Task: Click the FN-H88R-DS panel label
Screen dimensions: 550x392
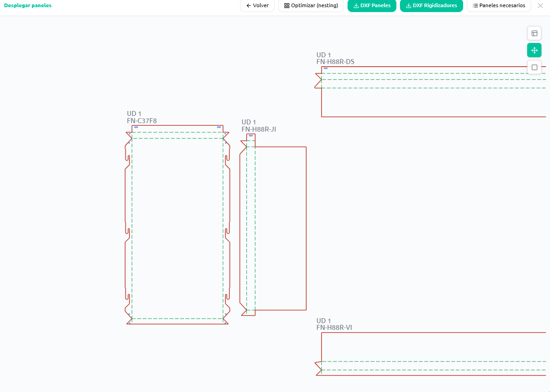Action: [x=335, y=62]
